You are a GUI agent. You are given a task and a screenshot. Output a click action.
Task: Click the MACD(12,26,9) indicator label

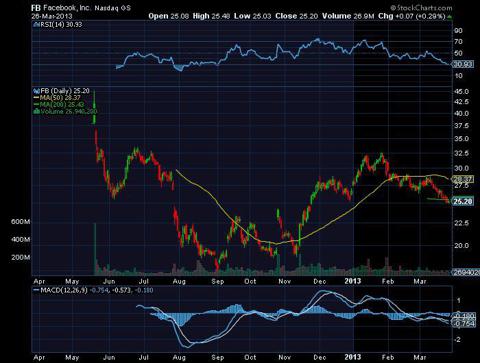pyautogui.click(x=64, y=290)
